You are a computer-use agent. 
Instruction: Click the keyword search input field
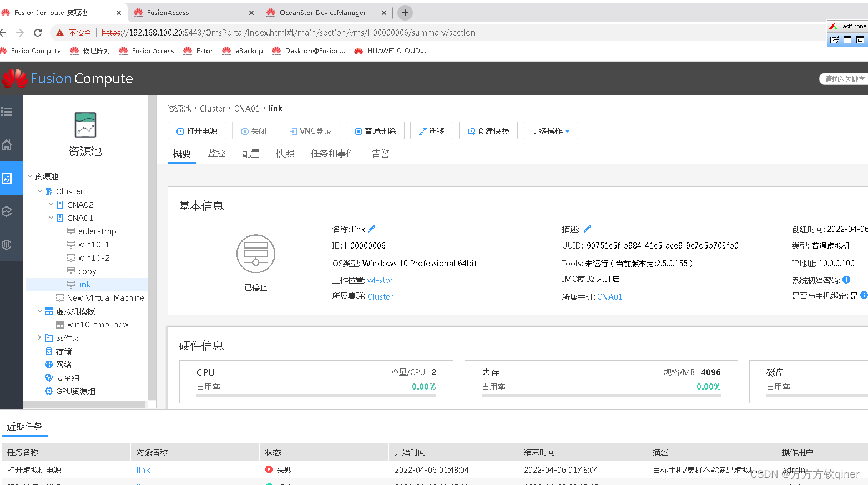[844, 79]
